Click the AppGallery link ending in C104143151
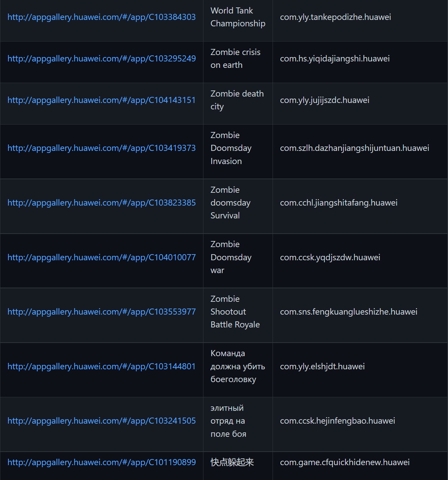448x480 pixels. click(102, 100)
